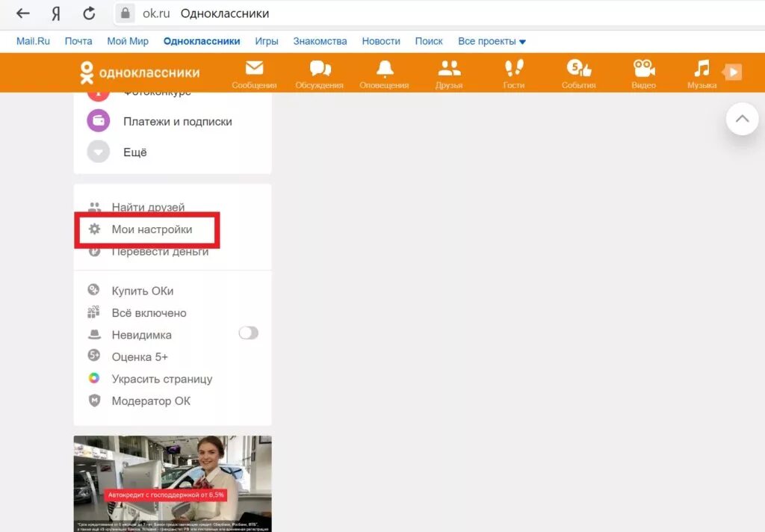Click the gift icon beside Всё включено
This screenshot has width=765, height=532.
(x=93, y=312)
